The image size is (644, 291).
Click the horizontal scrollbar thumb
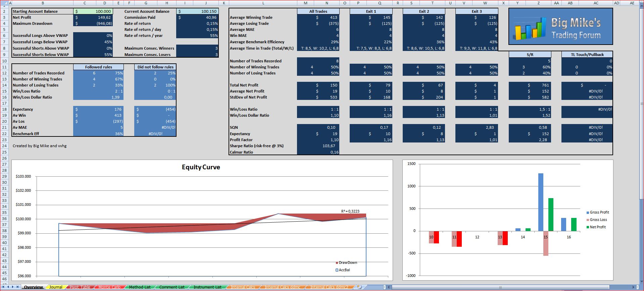pos(500,287)
